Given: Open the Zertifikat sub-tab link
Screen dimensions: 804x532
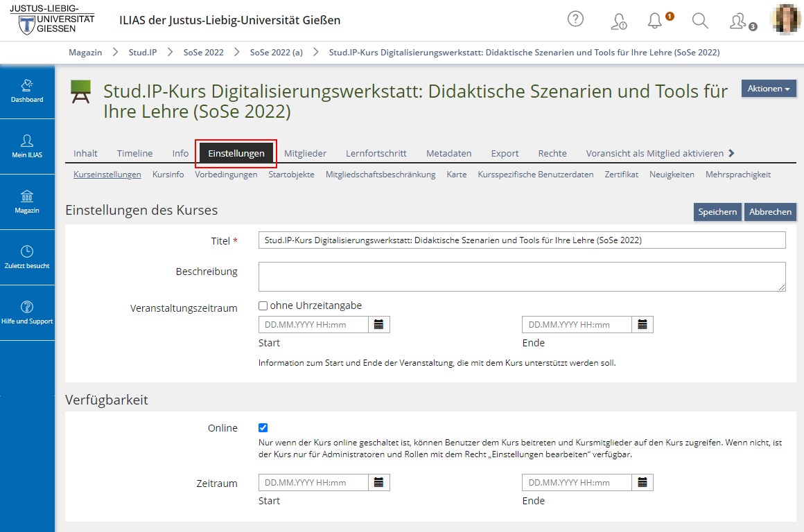Looking at the screenshot, I should [621, 175].
